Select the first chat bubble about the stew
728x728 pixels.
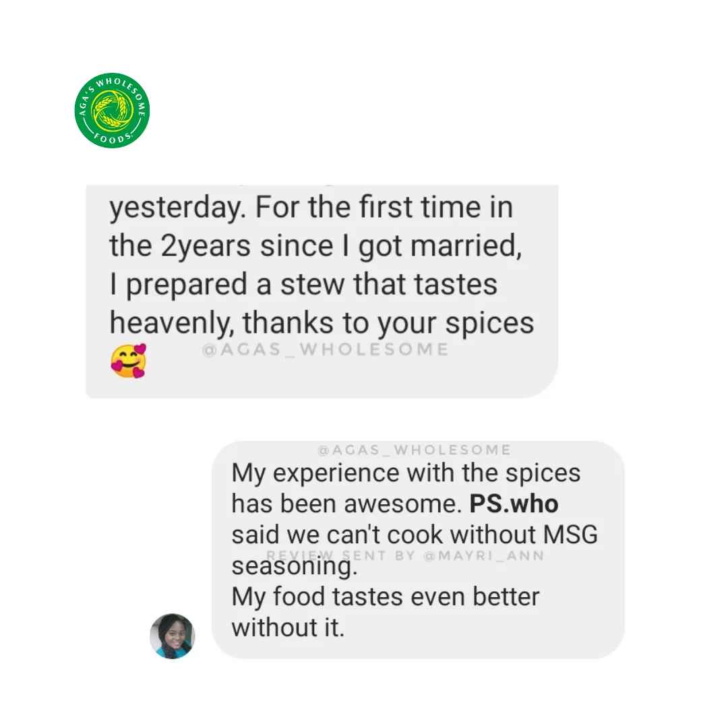click(x=322, y=291)
